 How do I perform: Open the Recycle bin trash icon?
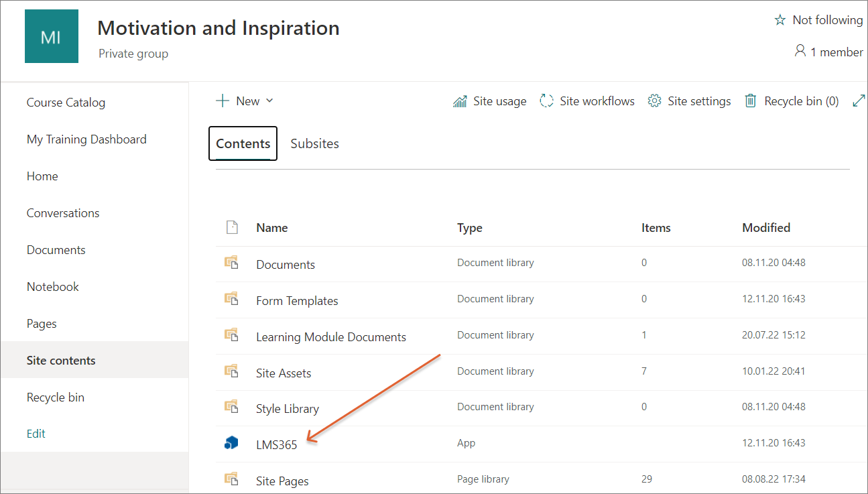click(x=751, y=101)
